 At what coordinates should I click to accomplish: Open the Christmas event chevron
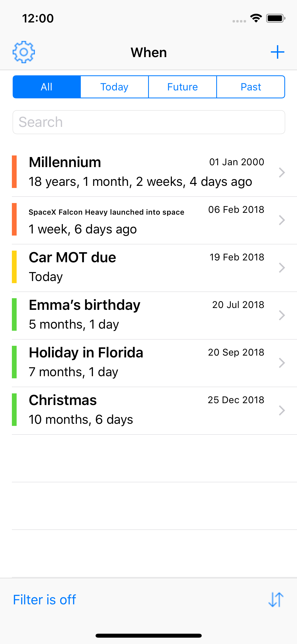pos(282,410)
